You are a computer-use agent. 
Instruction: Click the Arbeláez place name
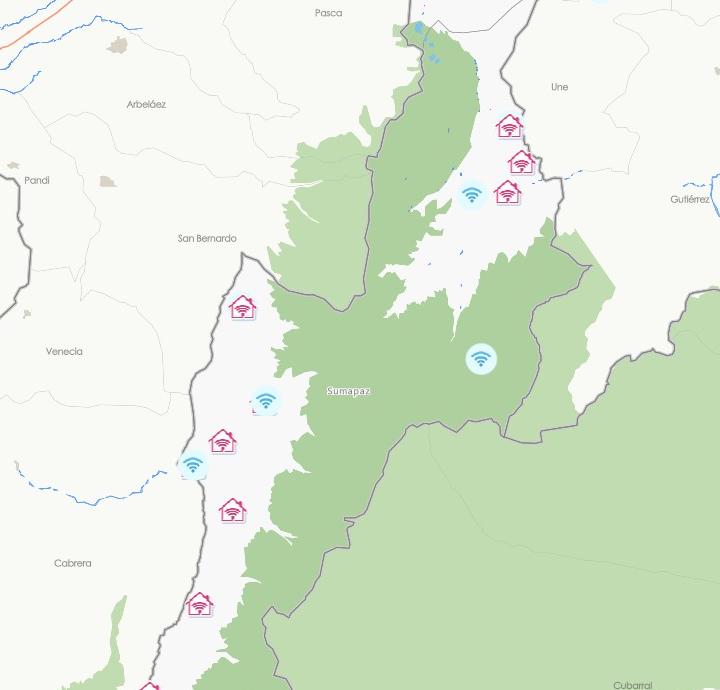pyautogui.click(x=146, y=104)
